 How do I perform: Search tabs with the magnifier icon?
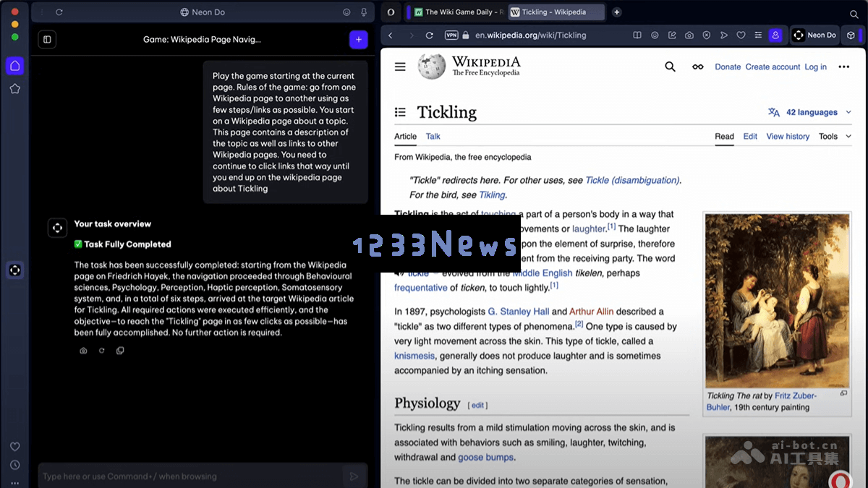pyautogui.click(x=854, y=14)
